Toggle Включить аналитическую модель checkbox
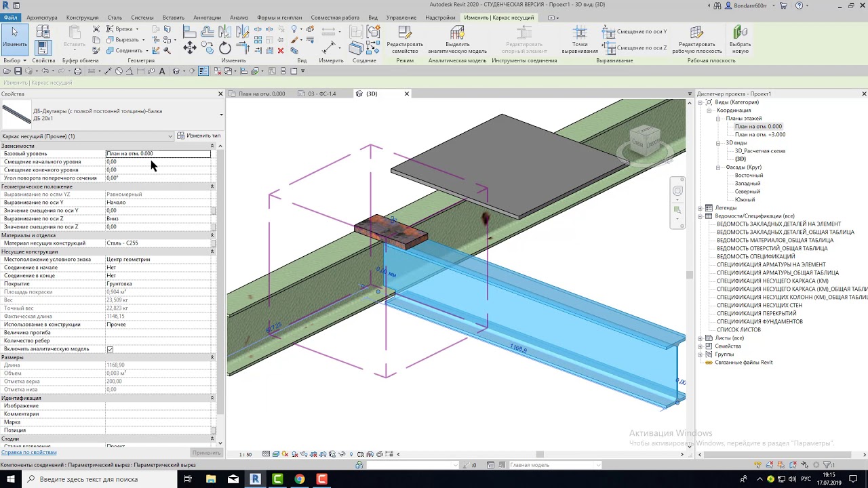The image size is (868, 488). tap(110, 349)
